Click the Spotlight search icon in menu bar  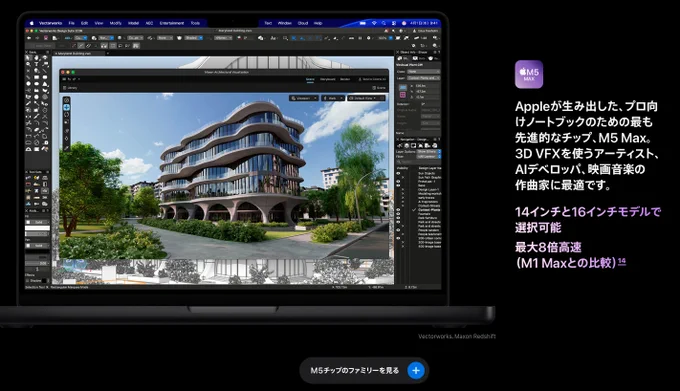pos(384,23)
